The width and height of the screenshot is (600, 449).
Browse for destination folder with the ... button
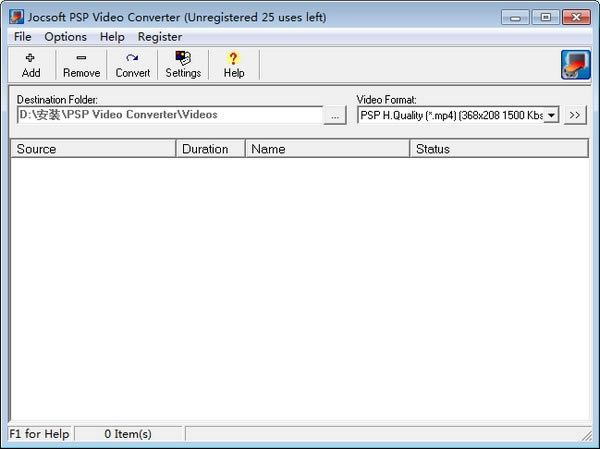click(335, 115)
